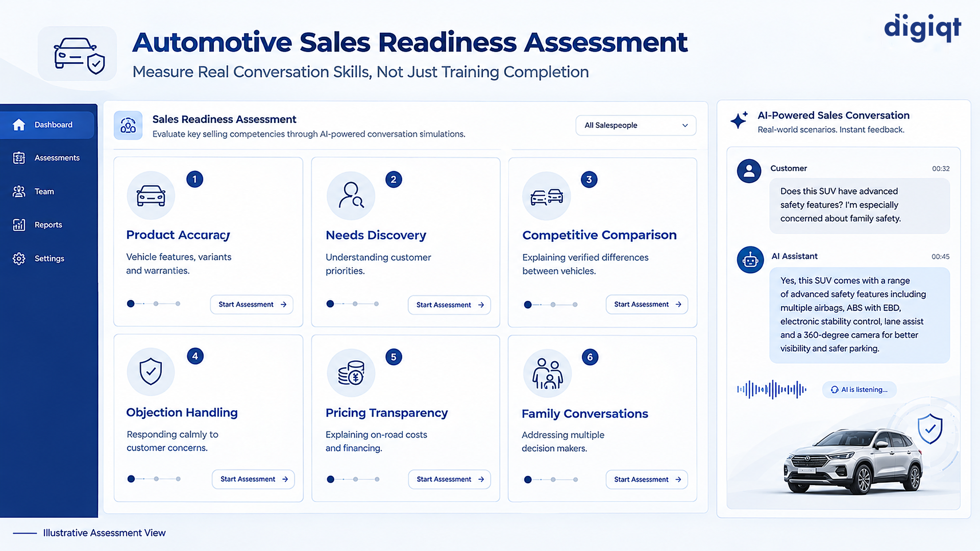The height and width of the screenshot is (551, 980).
Task: Click the audio waveform visualizer
Action: pyautogui.click(x=771, y=389)
